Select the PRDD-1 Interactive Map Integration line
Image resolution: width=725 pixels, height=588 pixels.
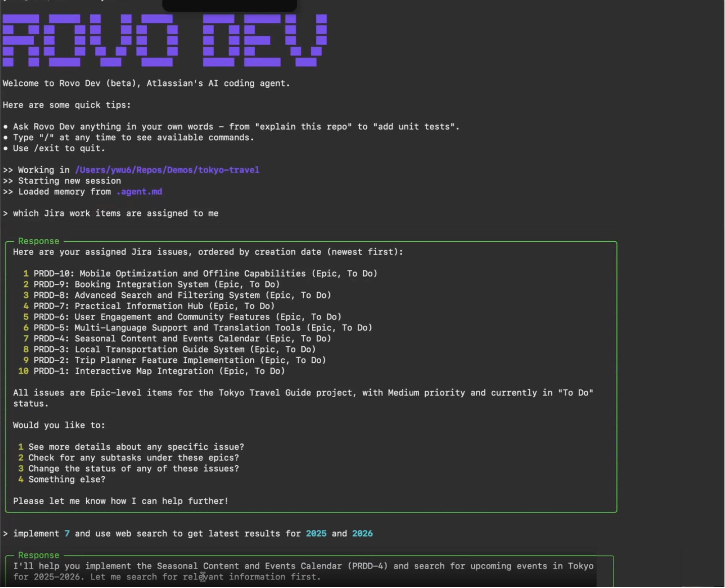[152, 371]
